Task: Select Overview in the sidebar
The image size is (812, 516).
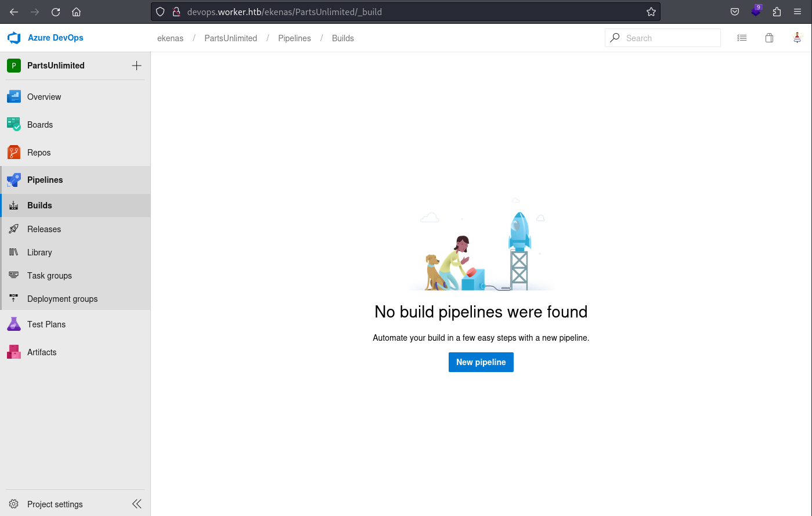Action: [x=75, y=97]
